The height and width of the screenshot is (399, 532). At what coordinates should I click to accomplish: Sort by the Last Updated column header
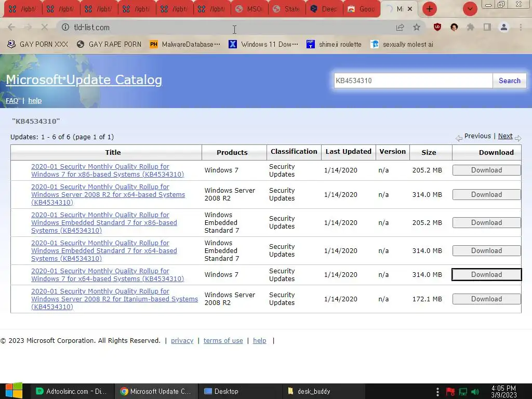click(x=349, y=152)
